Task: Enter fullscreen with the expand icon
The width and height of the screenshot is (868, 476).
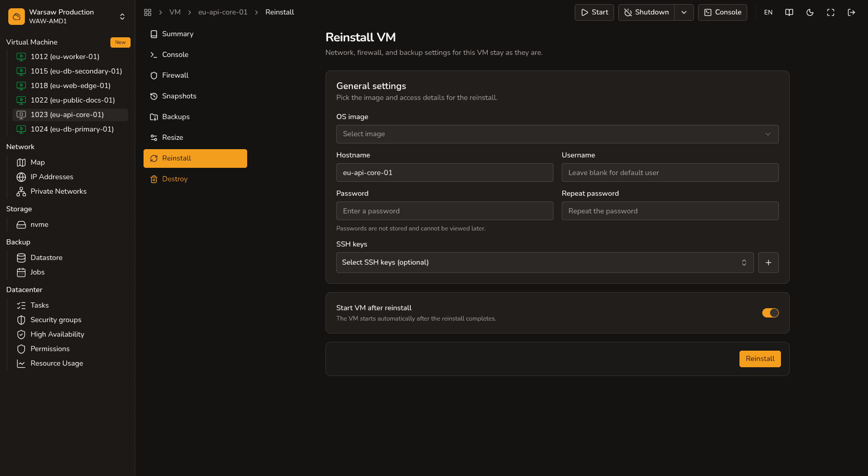Action: (x=831, y=12)
